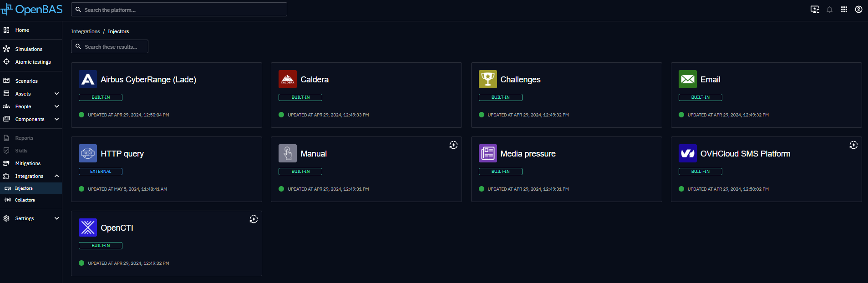
Task: Click the Integrations breadcrumb link
Action: (x=85, y=31)
